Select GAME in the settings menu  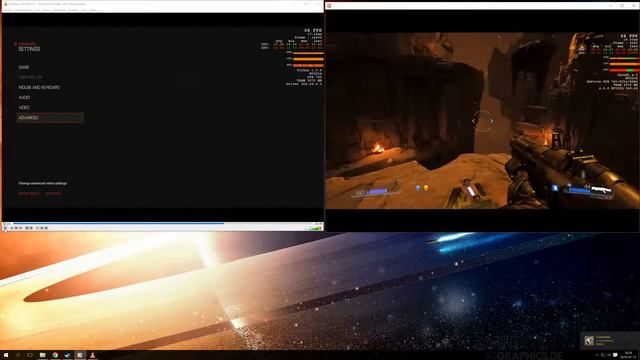click(x=24, y=67)
